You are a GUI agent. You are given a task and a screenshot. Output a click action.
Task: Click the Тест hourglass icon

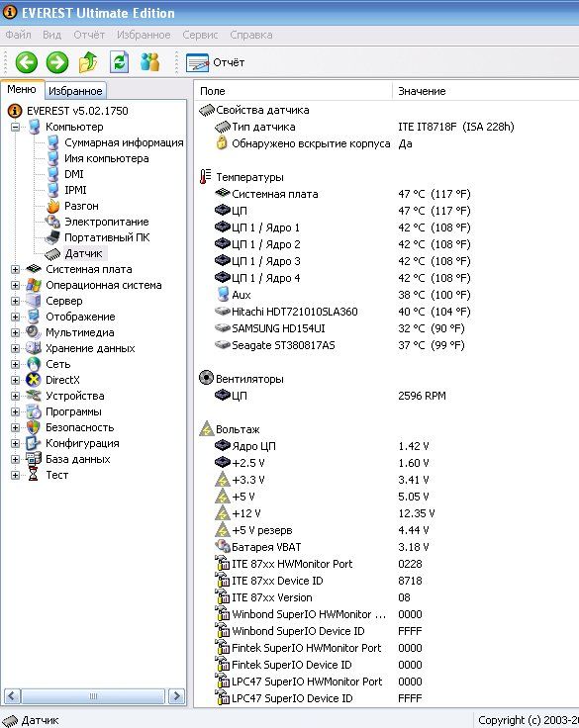tap(33, 475)
